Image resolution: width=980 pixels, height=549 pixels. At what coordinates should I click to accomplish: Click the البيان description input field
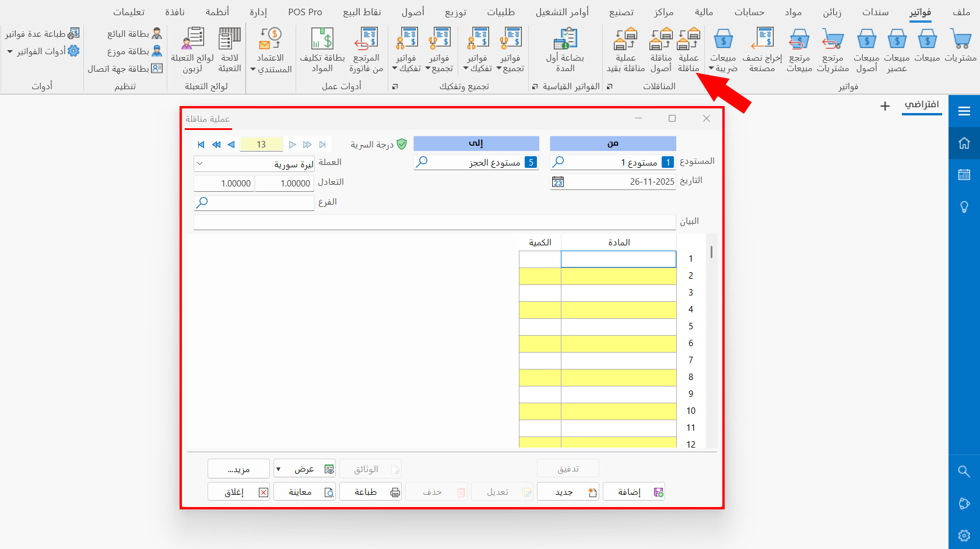coord(434,222)
